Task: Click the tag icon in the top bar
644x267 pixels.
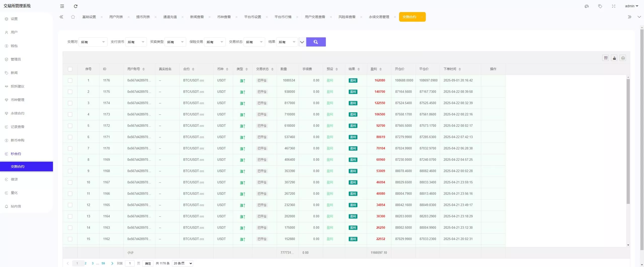Action: 600,6
